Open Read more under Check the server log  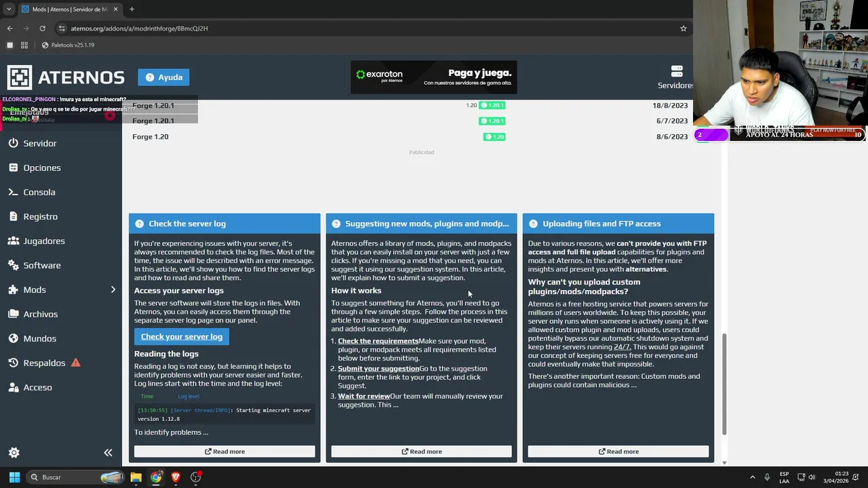pyautogui.click(x=224, y=451)
